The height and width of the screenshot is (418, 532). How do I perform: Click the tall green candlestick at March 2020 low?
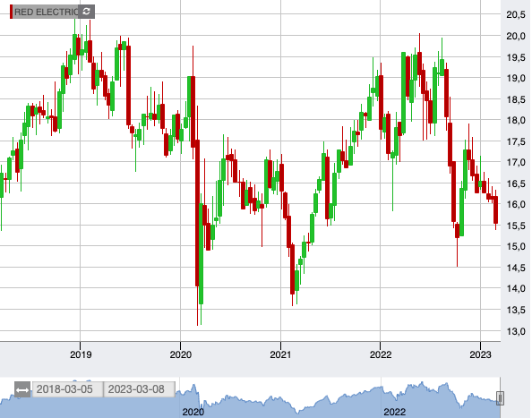201,253
